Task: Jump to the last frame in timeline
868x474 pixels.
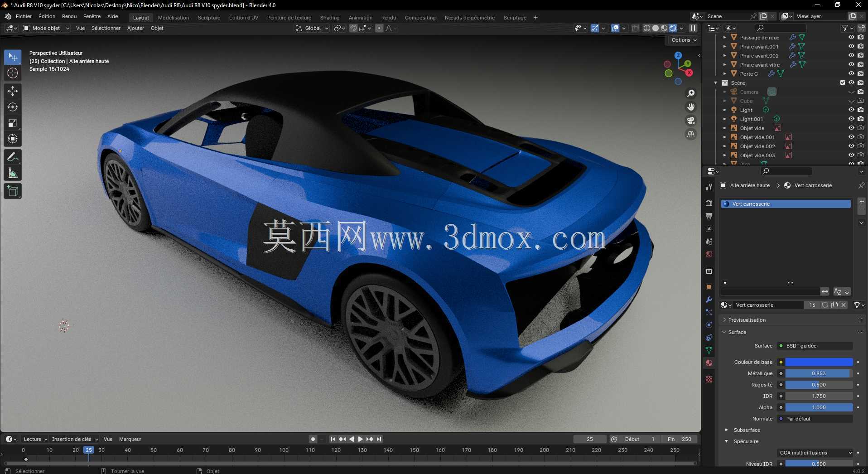Action: 379,439
